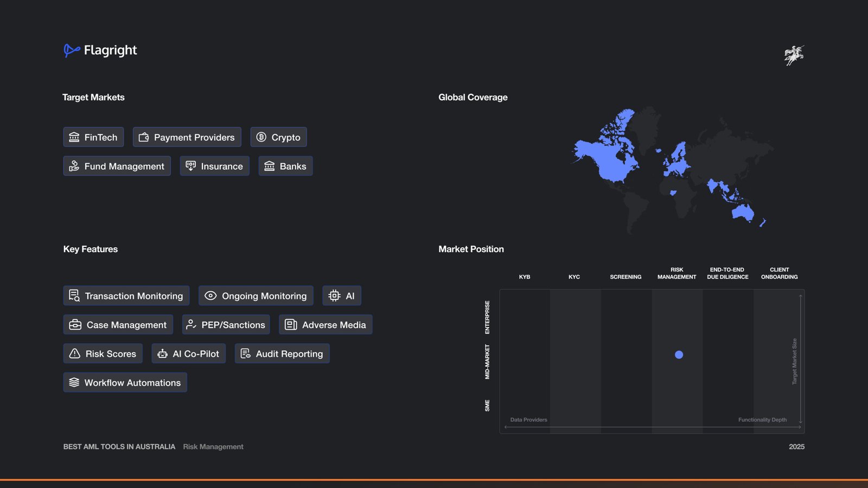Click the chip icon on AI tag
The image size is (868, 488).
point(334,296)
